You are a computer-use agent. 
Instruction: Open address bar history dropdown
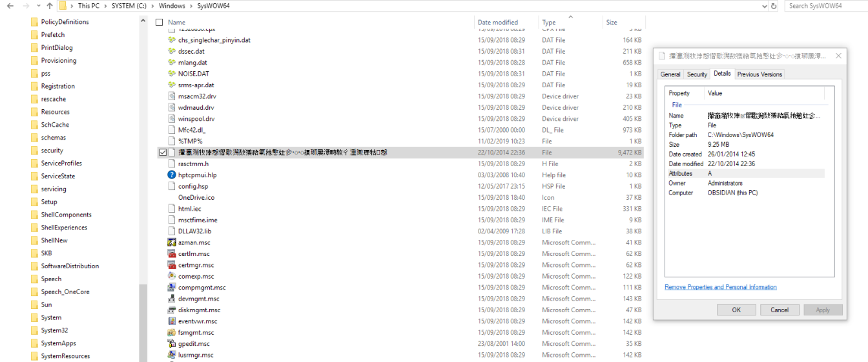pos(763,6)
